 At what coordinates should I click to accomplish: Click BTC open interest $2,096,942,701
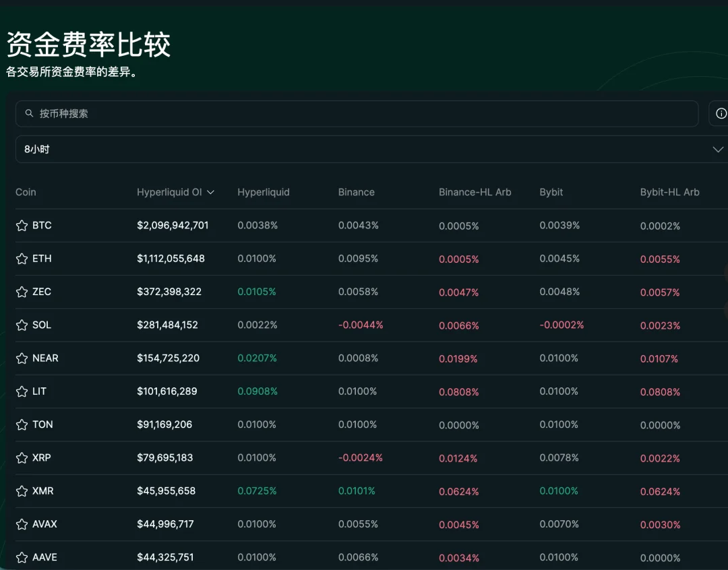(173, 226)
